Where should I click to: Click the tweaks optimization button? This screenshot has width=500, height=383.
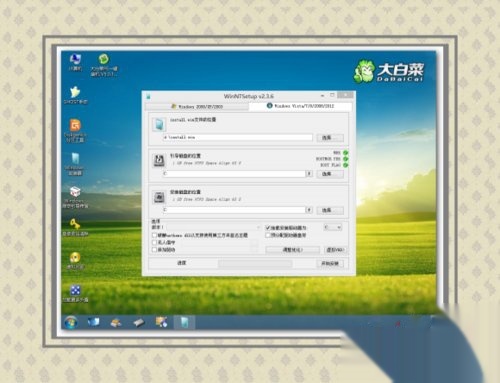pos(293,250)
